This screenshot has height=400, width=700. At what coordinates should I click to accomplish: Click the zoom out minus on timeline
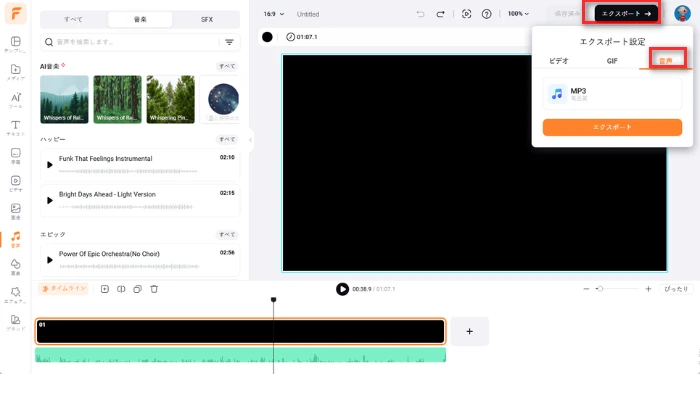click(586, 289)
